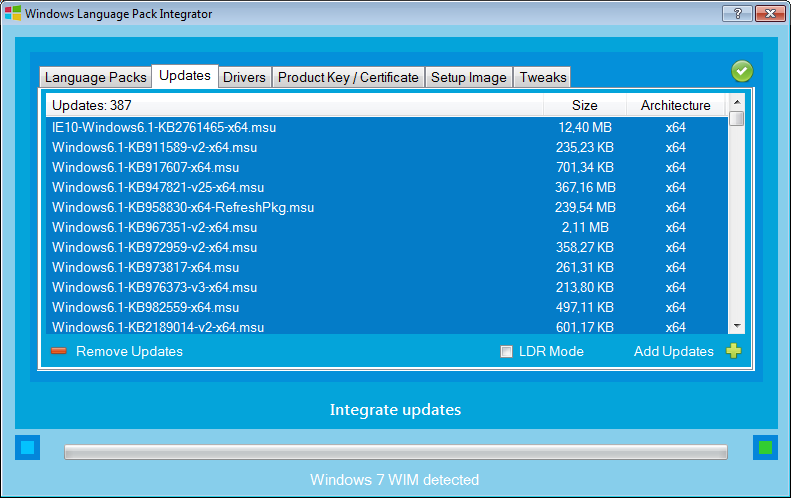This screenshot has width=791, height=498.
Task: Click the blue square button beside the progress bar
Action: (x=27, y=448)
